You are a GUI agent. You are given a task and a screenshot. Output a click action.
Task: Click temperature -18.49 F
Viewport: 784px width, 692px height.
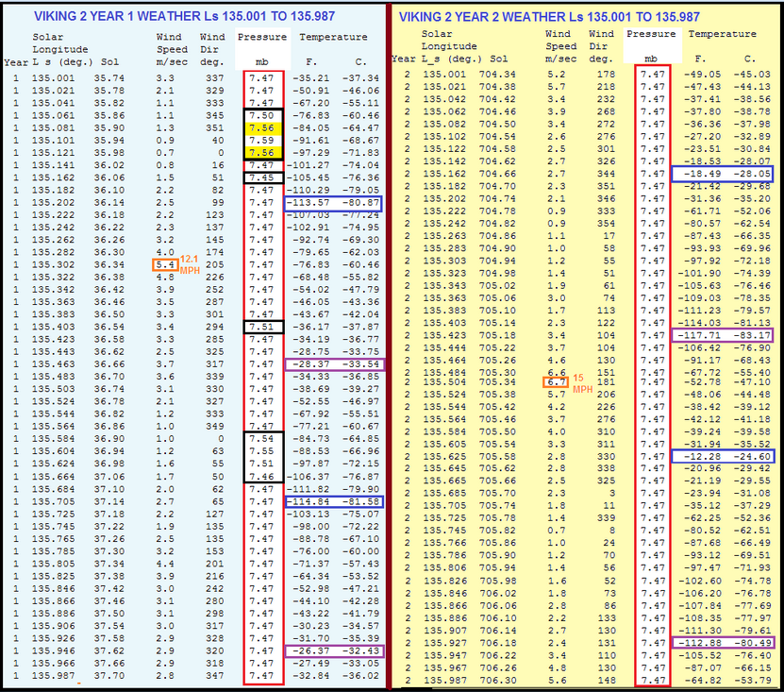tap(702, 174)
